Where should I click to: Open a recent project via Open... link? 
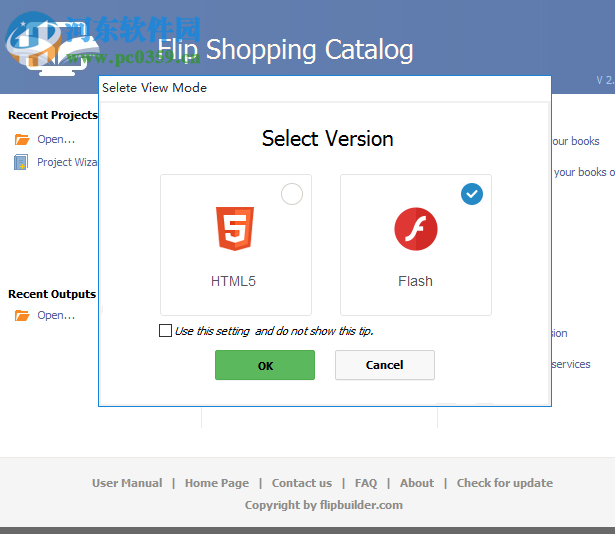(x=56, y=139)
